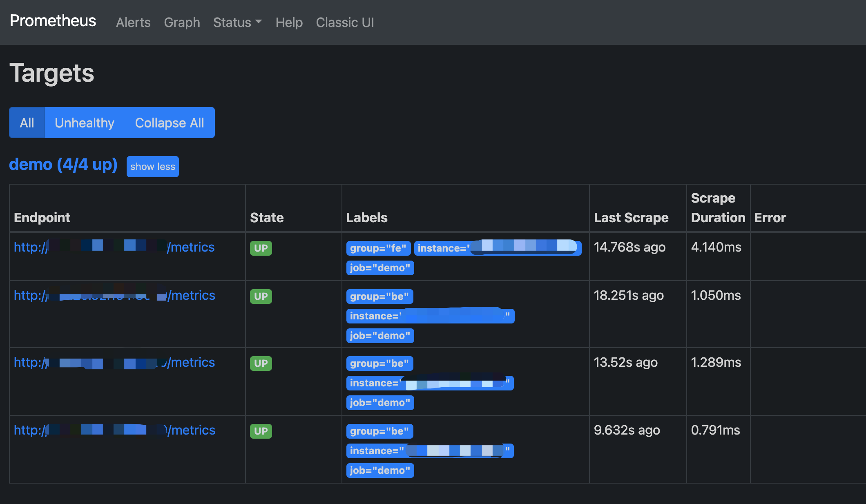Click the UP state badge in group fe row
Viewport: 866px width, 504px height.
coord(261,248)
